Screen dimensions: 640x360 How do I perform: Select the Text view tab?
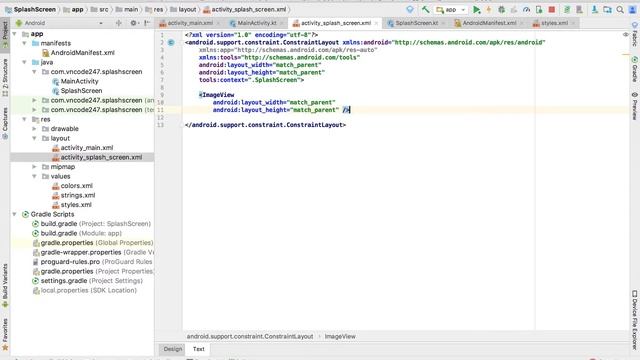coord(199,349)
